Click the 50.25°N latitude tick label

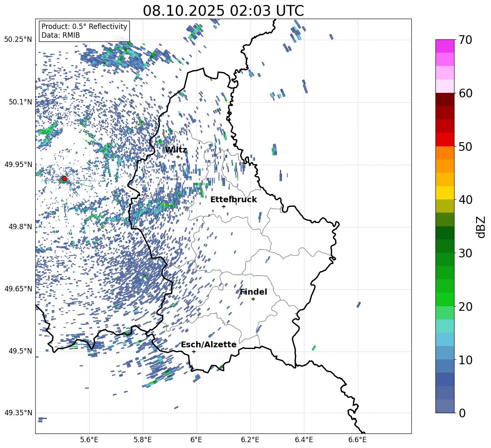18,40
